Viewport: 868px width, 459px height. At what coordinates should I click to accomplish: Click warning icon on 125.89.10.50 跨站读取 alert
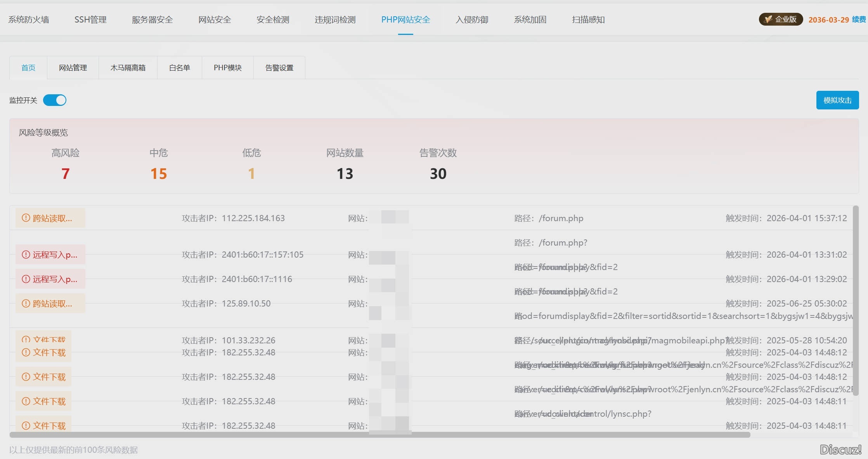pos(26,303)
